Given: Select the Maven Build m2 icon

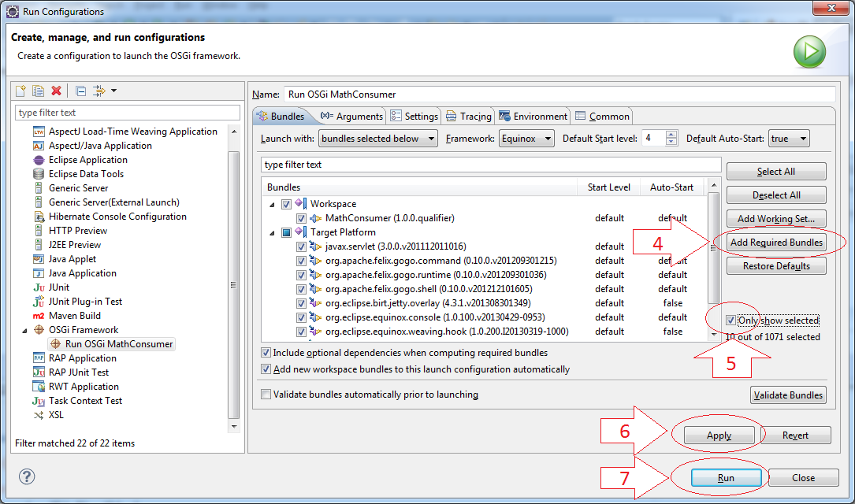Looking at the screenshot, I should click(39, 316).
